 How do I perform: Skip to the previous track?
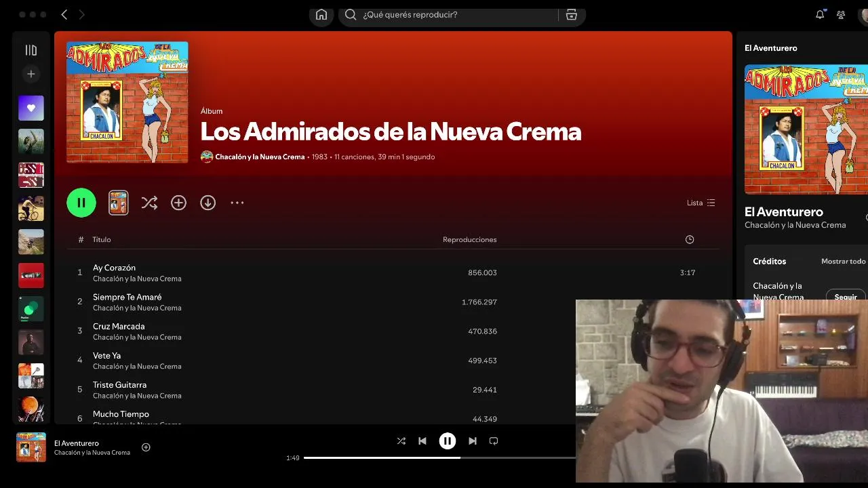tap(422, 441)
